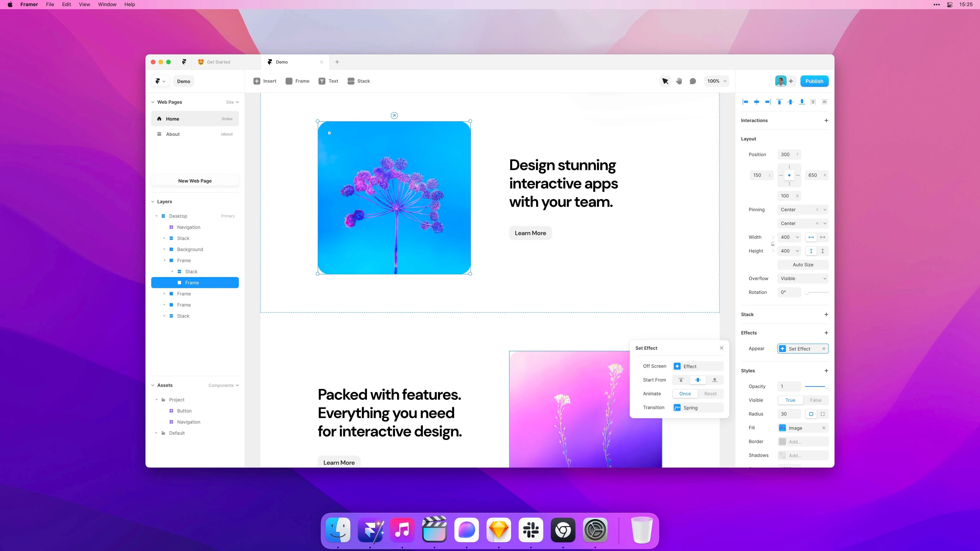Click the Stack tool icon

pyautogui.click(x=351, y=81)
